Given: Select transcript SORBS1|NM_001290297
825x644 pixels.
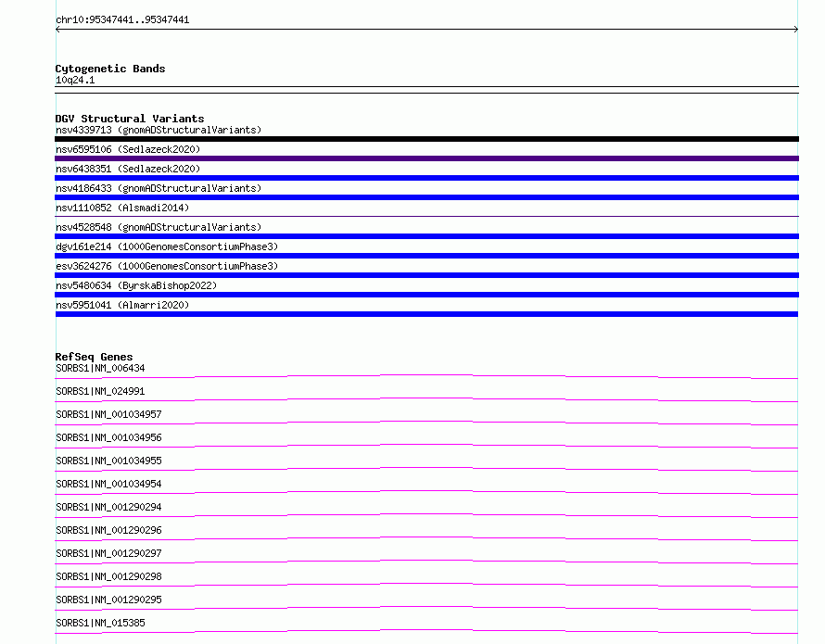Looking at the screenshot, I should (x=108, y=553).
